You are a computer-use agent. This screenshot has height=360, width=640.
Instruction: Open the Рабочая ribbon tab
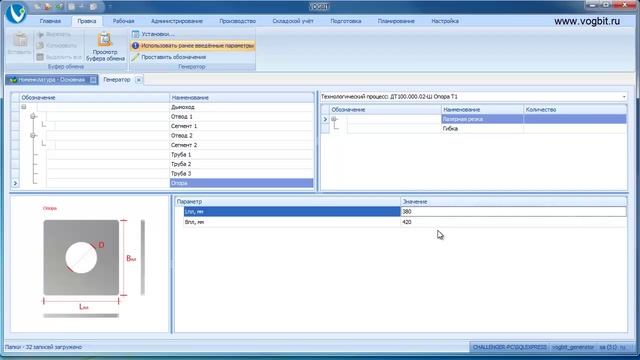click(x=124, y=21)
